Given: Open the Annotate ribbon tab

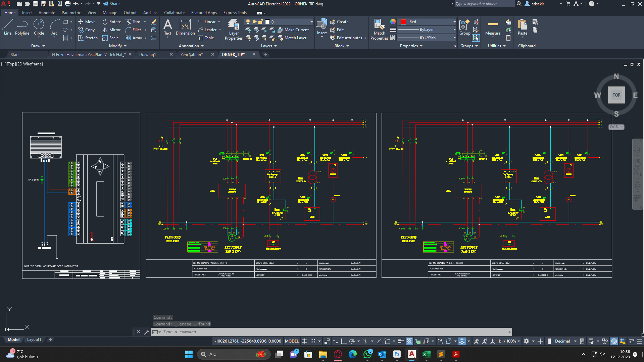Looking at the screenshot, I should 47,13.
